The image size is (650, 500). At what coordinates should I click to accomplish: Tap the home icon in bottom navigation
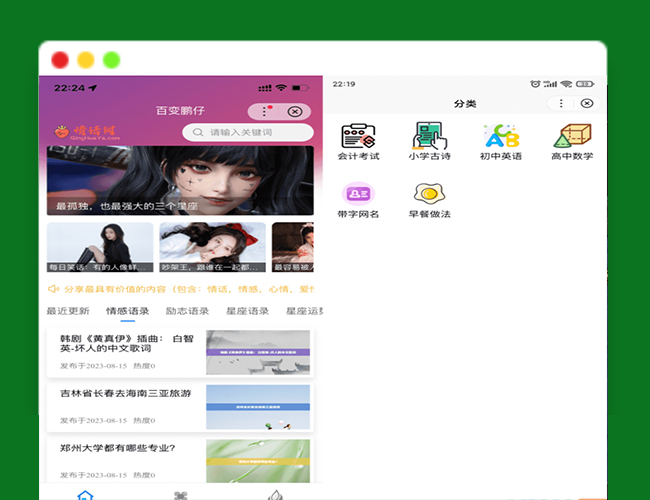point(85,495)
